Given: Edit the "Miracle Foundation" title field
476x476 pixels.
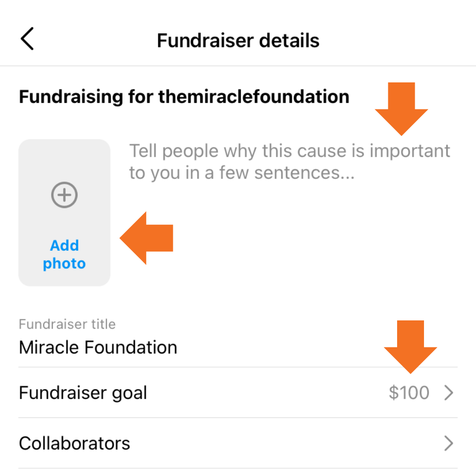Looking at the screenshot, I should pos(98,347).
